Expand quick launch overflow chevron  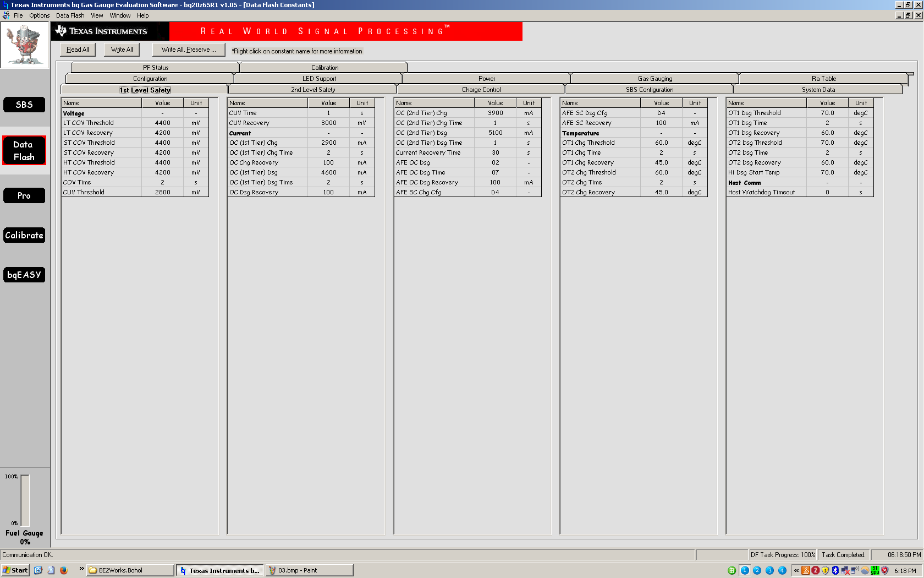(81, 569)
